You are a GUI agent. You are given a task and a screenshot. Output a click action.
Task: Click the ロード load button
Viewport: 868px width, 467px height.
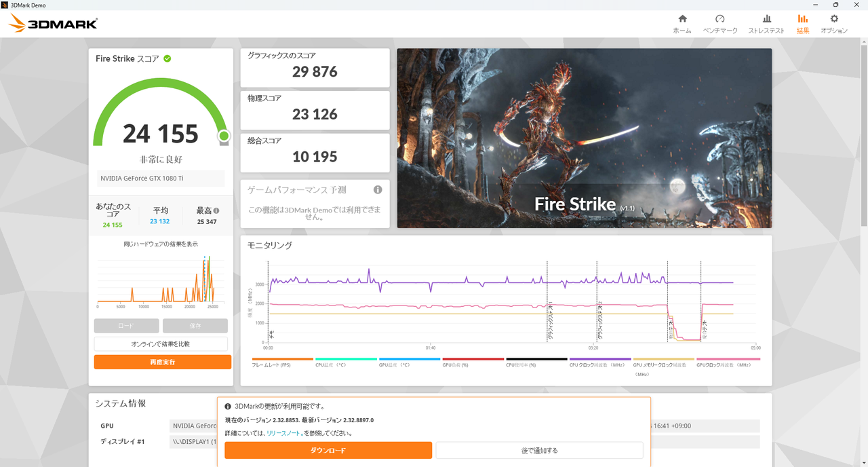pos(126,326)
